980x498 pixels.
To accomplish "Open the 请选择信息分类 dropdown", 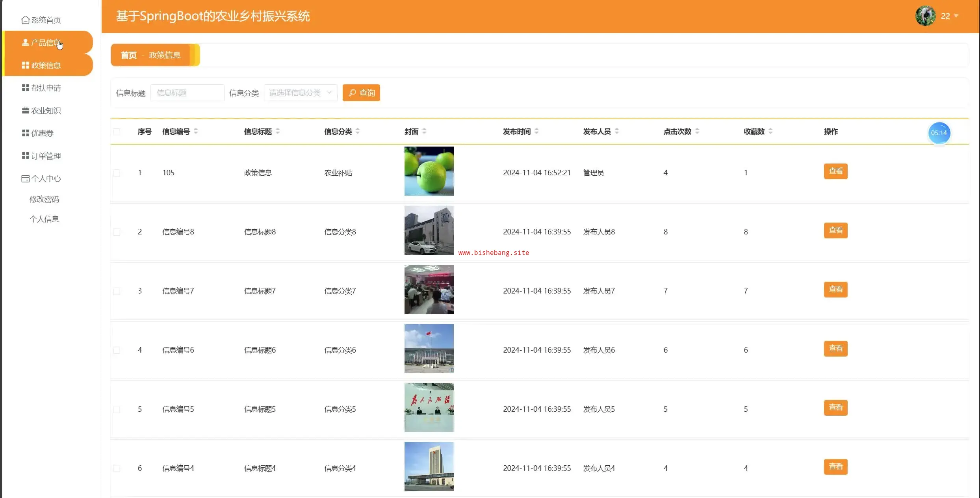I will (x=300, y=93).
